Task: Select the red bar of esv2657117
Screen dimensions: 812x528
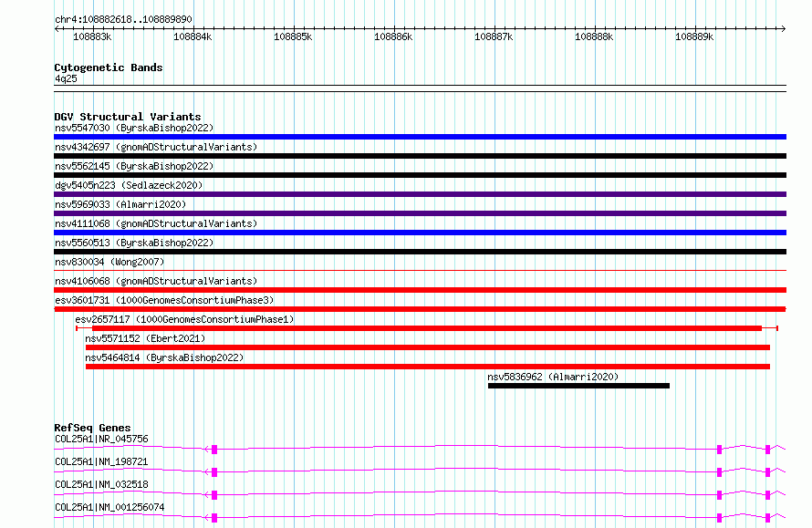Action: click(x=427, y=328)
